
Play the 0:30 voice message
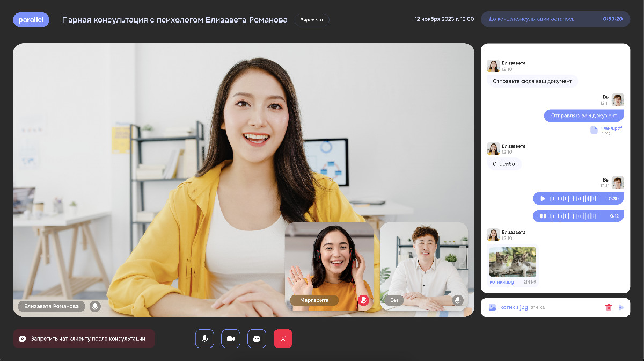(543, 199)
